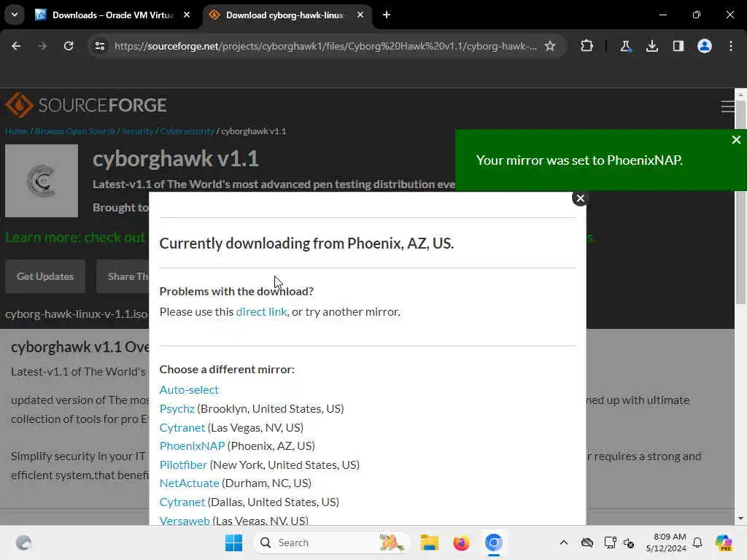Close the cyborg-hawk download tab
This screenshot has height=560, width=747.
click(x=360, y=15)
